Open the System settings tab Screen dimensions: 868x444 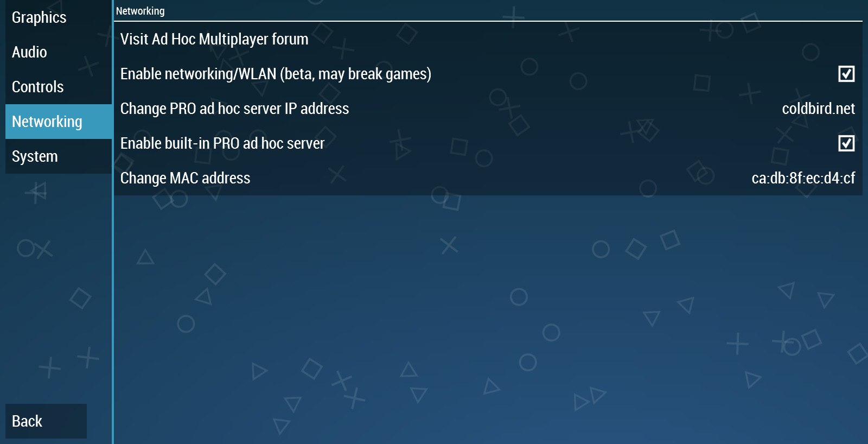point(59,156)
